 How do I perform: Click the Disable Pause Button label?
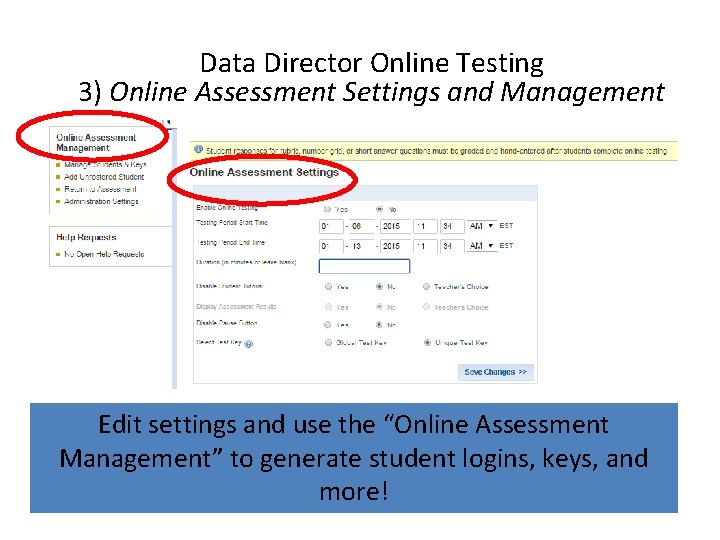(x=226, y=323)
